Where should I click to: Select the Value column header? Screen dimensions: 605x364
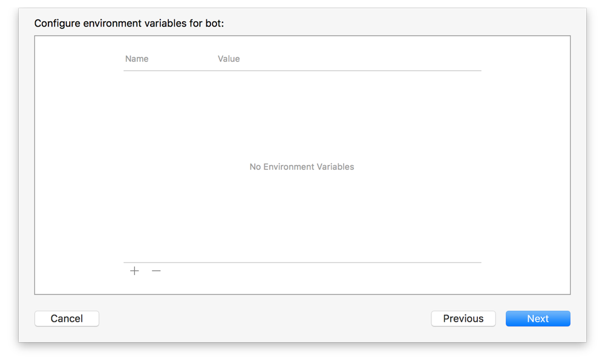tap(229, 59)
